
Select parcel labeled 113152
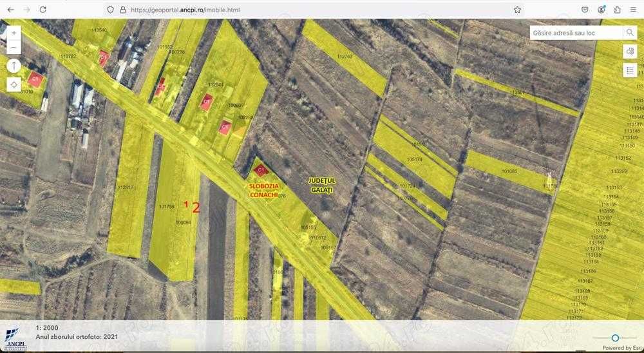coord(623,158)
